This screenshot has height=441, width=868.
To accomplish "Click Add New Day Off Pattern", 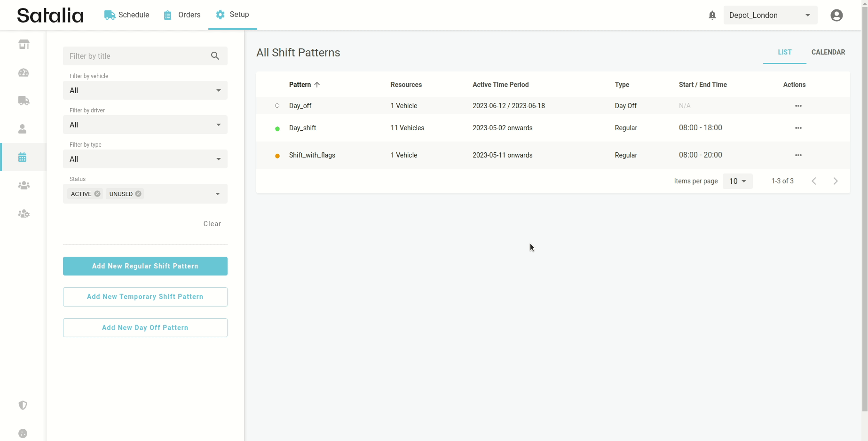I will click(145, 328).
